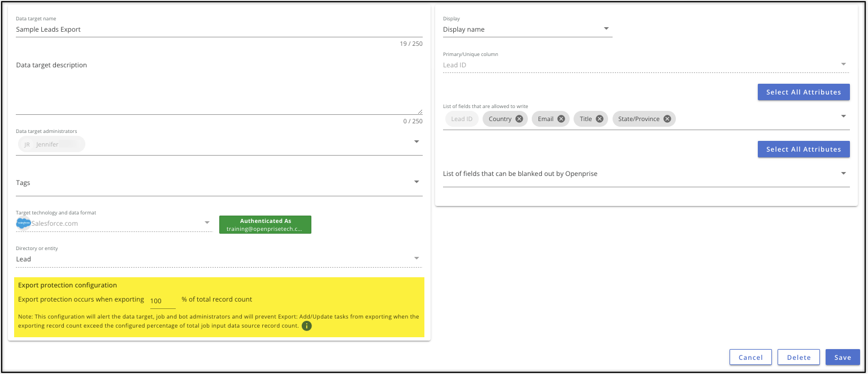Save the data target configuration
This screenshot has width=868, height=374.
[x=842, y=357]
